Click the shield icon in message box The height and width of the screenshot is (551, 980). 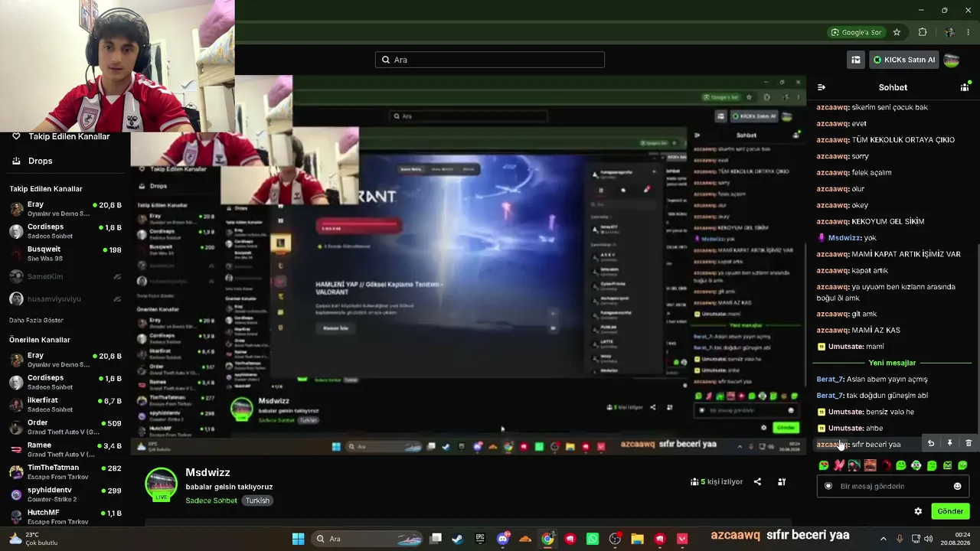[828, 486]
